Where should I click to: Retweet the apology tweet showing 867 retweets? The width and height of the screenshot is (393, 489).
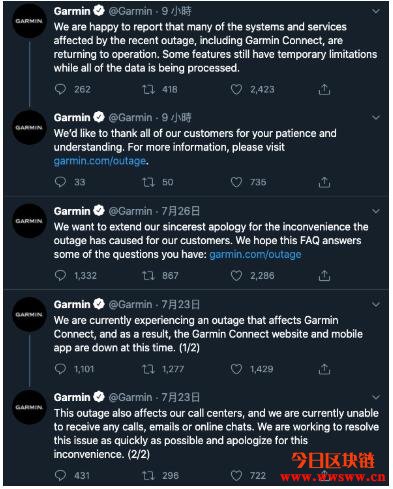[x=148, y=276]
